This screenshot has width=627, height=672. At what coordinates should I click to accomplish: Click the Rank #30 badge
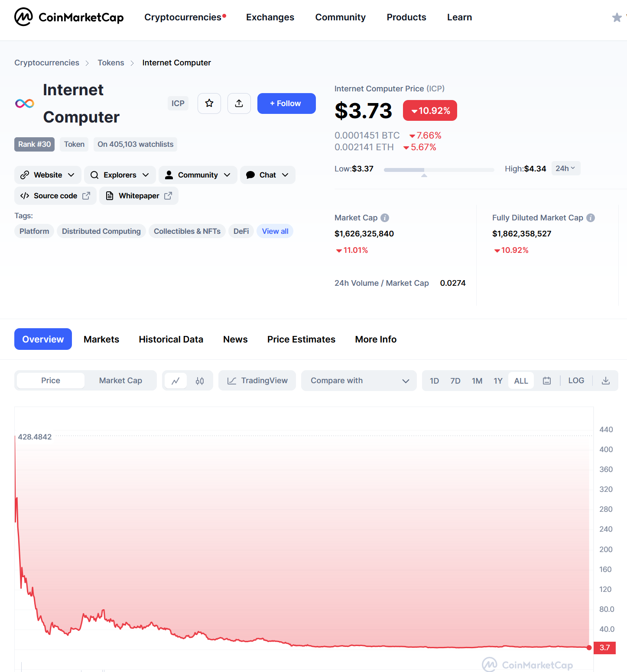34,144
